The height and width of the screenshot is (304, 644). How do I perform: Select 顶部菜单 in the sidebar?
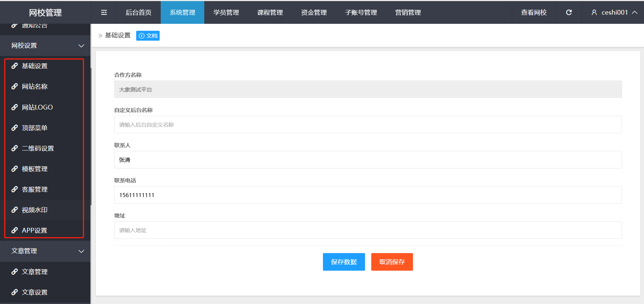[x=45, y=128]
